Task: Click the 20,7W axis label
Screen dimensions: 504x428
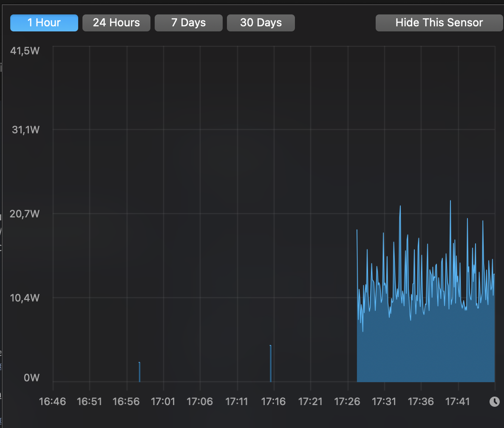Action: click(24, 214)
